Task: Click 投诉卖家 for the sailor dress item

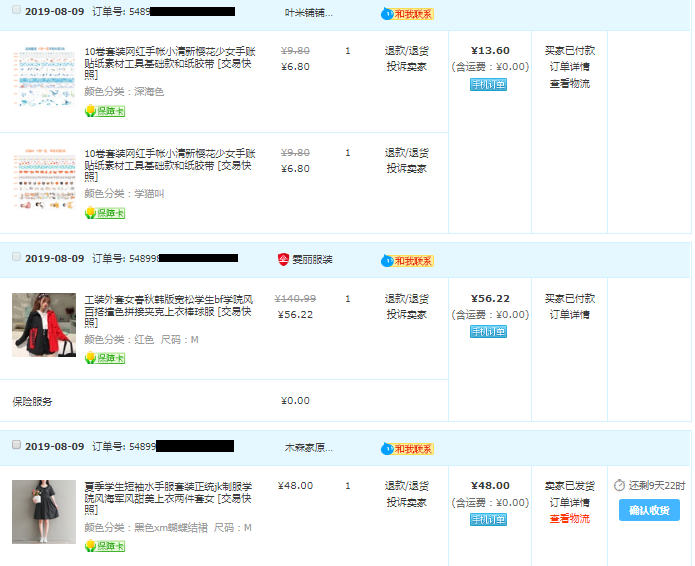Action: coord(405,502)
